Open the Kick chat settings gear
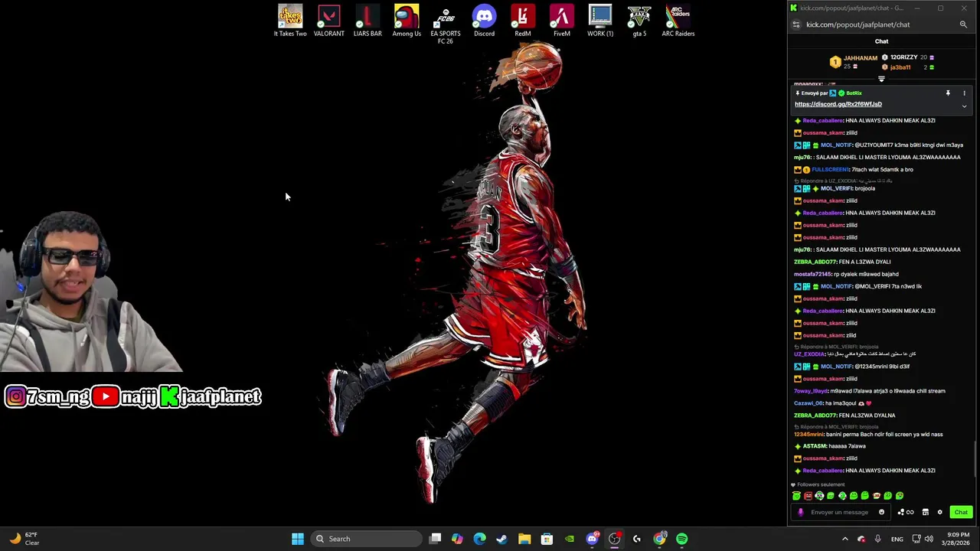The height and width of the screenshot is (551, 980). (939, 512)
